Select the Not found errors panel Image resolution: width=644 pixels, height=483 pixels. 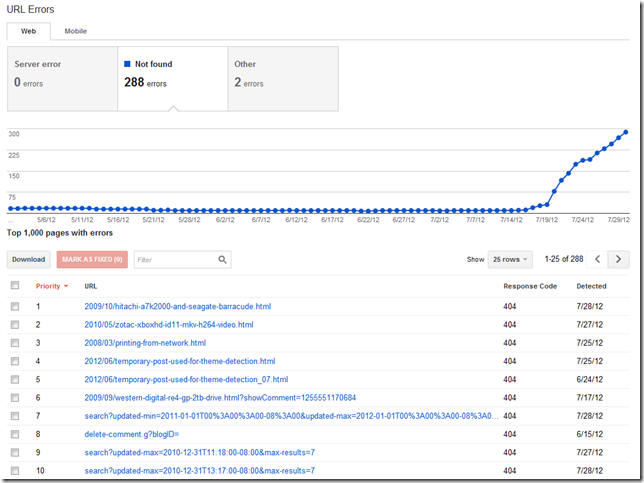pos(173,78)
